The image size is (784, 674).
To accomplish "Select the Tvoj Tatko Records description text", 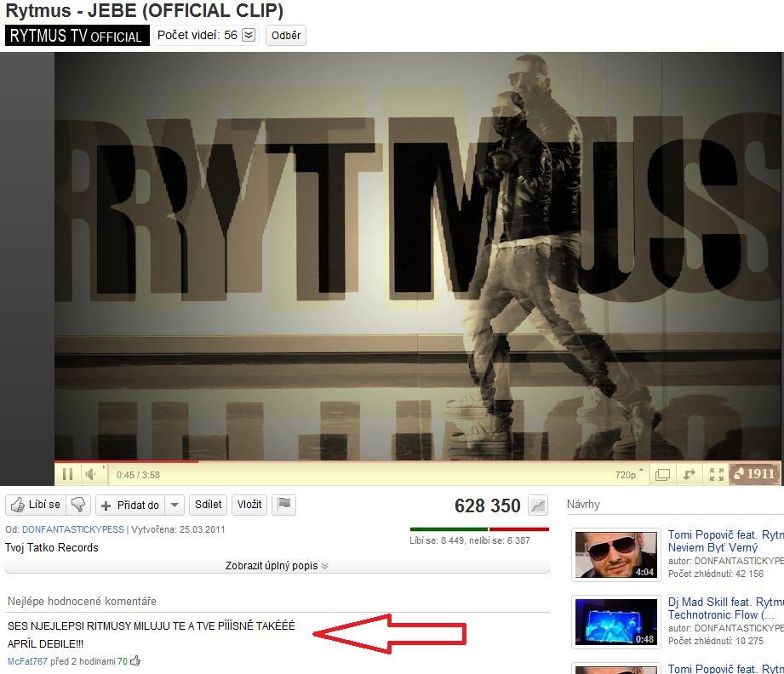I will point(52,547).
